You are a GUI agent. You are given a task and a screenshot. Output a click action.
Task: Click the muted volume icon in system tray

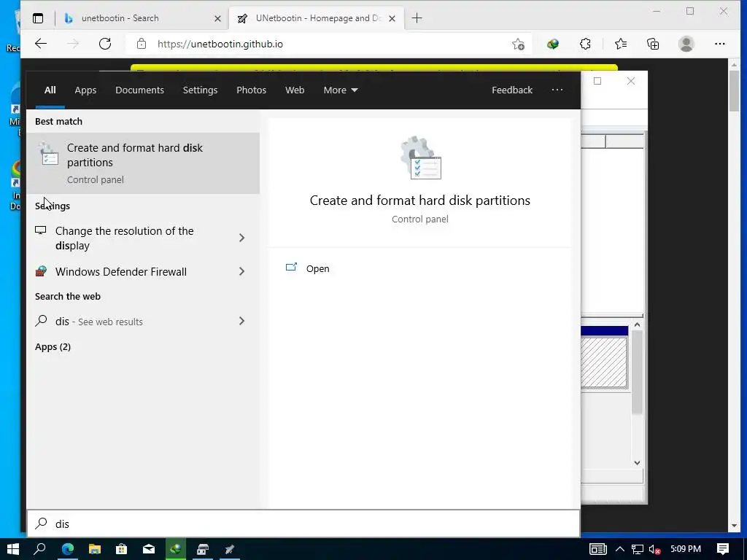coord(655,550)
